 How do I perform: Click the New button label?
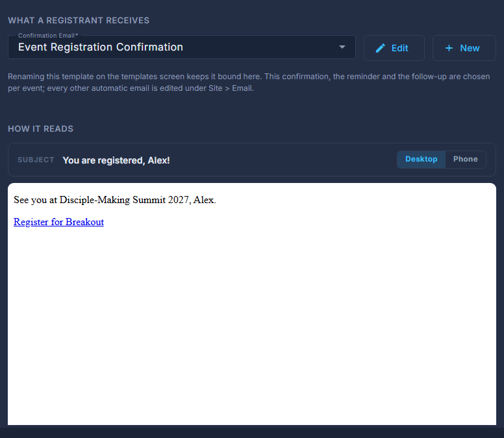(470, 48)
